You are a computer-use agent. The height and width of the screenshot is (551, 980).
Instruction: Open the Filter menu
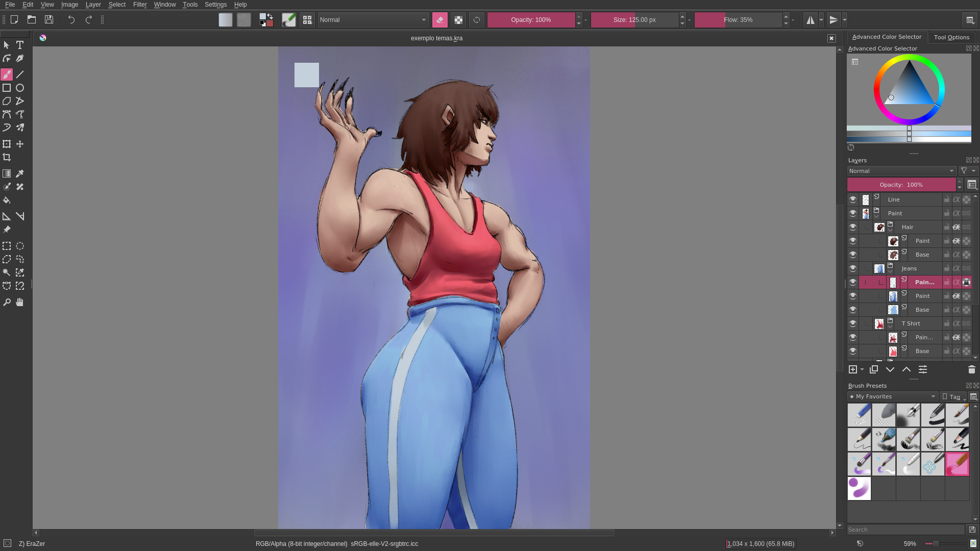tap(140, 5)
